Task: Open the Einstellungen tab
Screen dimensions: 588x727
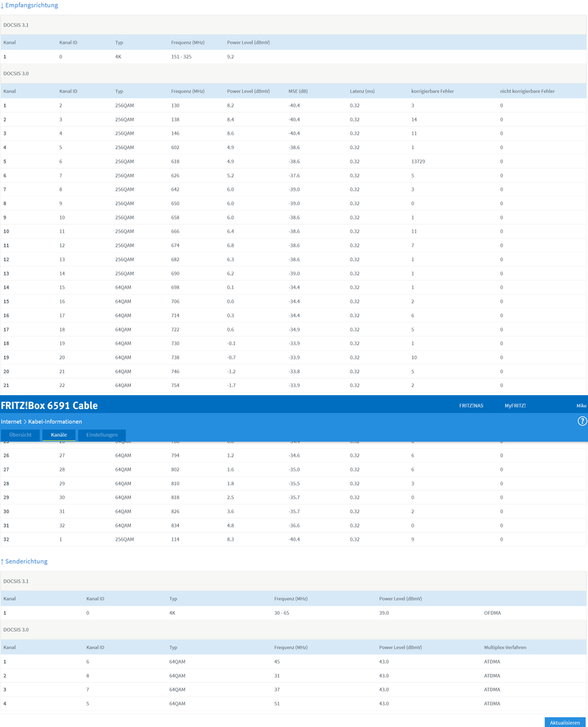Action: tap(102, 435)
